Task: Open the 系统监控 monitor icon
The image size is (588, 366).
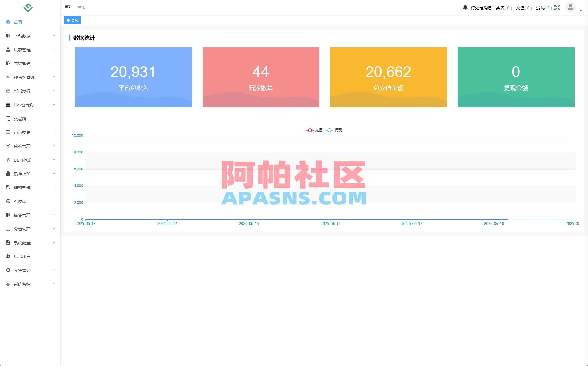Action: 7,284
